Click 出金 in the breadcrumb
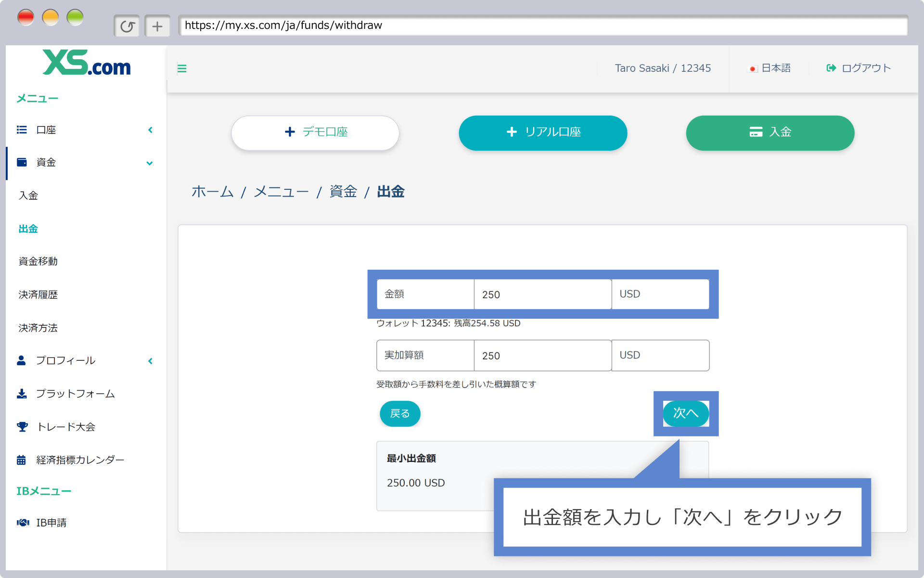 [x=391, y=192]
